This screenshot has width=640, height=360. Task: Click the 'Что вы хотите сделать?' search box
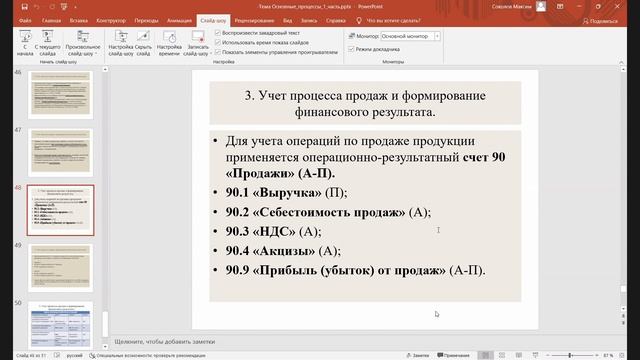(393, 20)
